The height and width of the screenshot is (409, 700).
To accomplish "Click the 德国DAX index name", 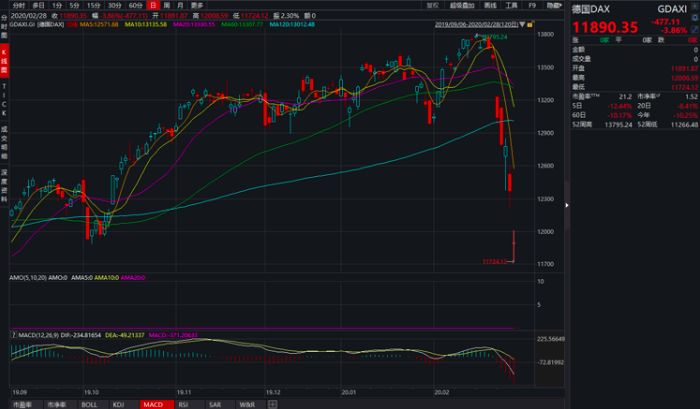I will tap(591, 9).
